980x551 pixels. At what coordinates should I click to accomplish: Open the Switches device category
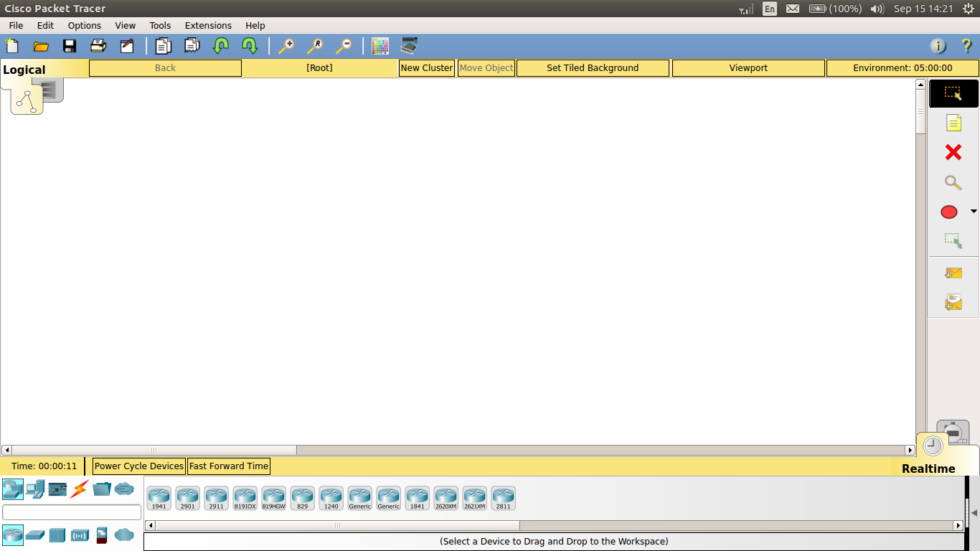pos(34,535)
